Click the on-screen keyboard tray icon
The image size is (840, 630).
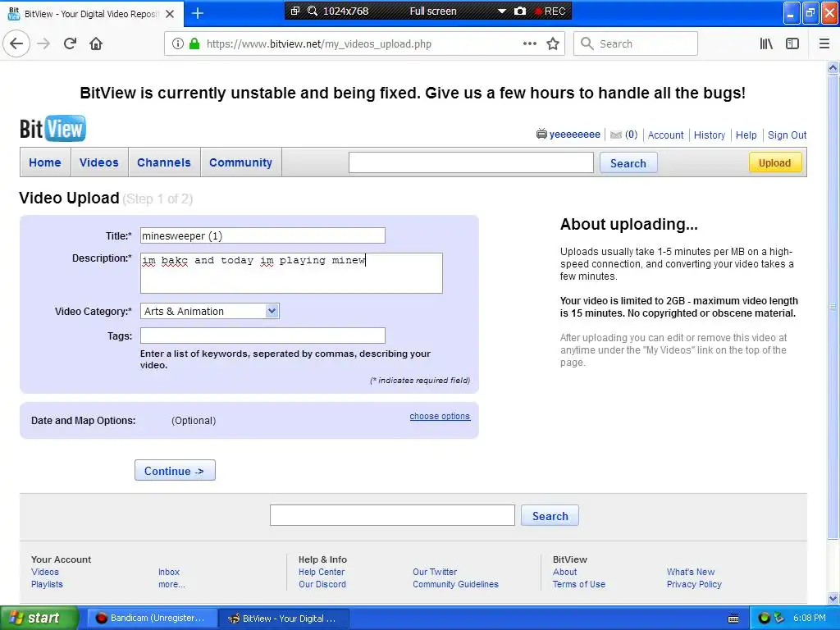pos(733,619)
